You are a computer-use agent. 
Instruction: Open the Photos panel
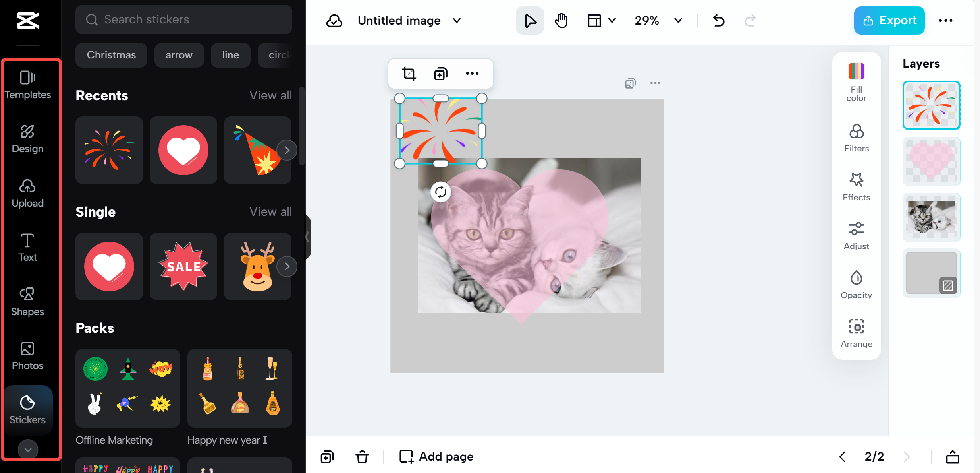[x=27, y=356]
